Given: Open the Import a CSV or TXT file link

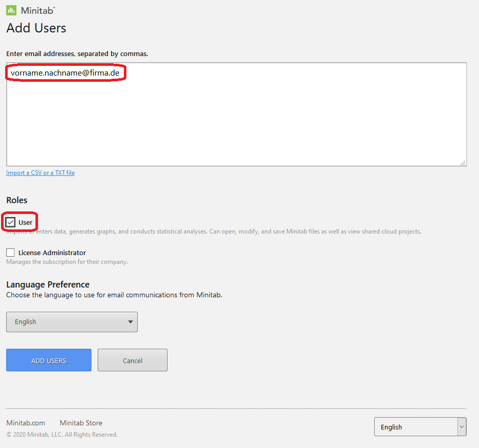Looking at the screenshot, I should tap(40, 173).
